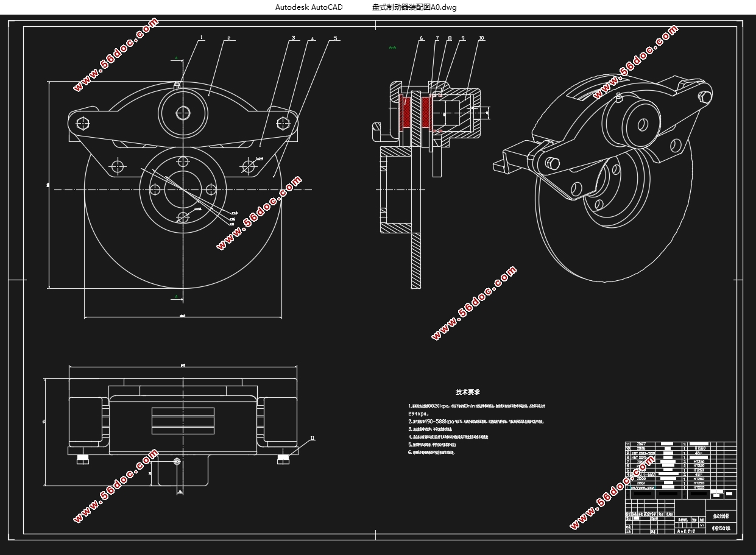This screenshot has width=756, height=555.
Task: Select part balloon number 3
Action: click(x=293, y=38)
